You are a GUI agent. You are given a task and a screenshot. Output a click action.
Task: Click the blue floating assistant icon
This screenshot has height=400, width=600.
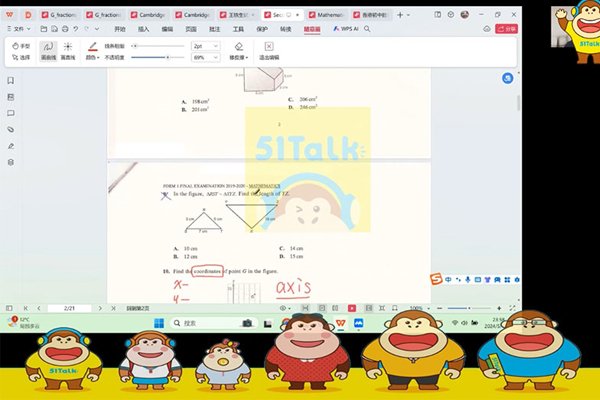click(507, 78)
